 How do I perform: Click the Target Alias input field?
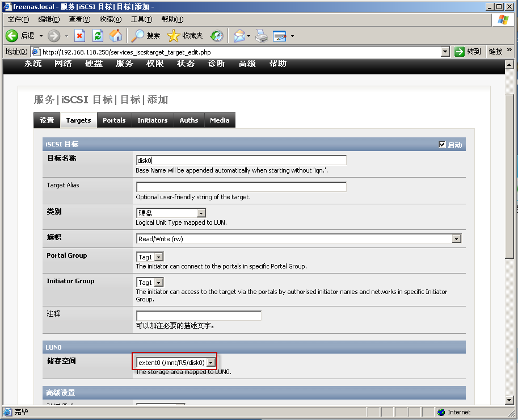[241, 187]
